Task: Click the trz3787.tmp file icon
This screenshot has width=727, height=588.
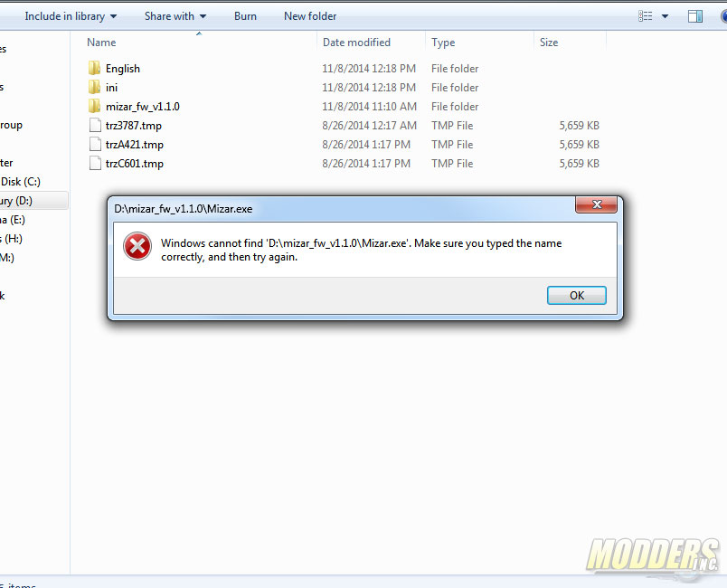Action: [95, 125]
